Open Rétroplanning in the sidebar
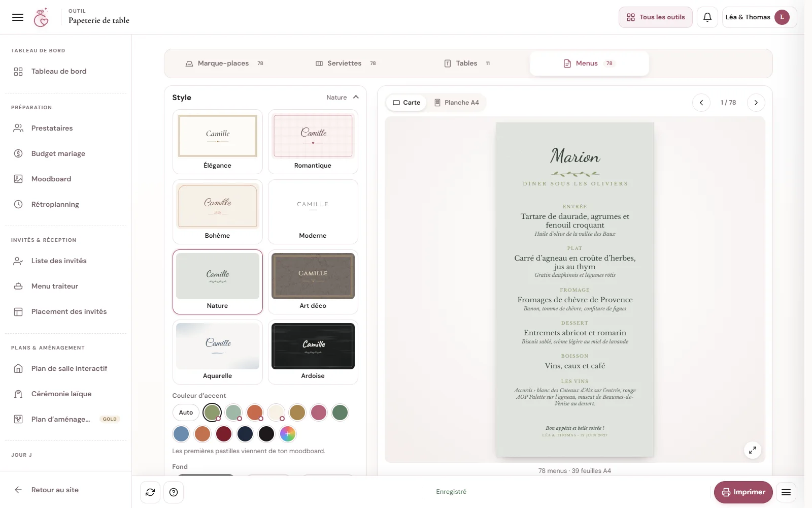812x508 pixels. pyautogui.click(x=66, y=204)
